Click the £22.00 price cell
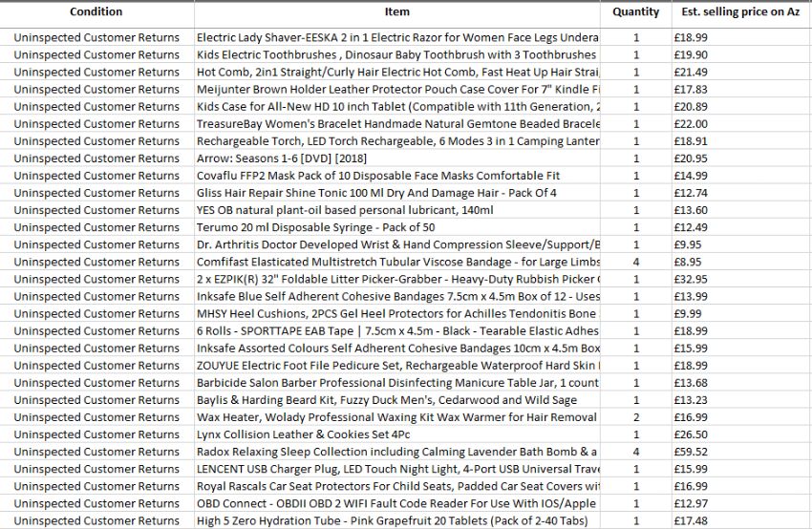Image resolution: width=812 pixels, height=529 pixels. click(x=741, y=124)
